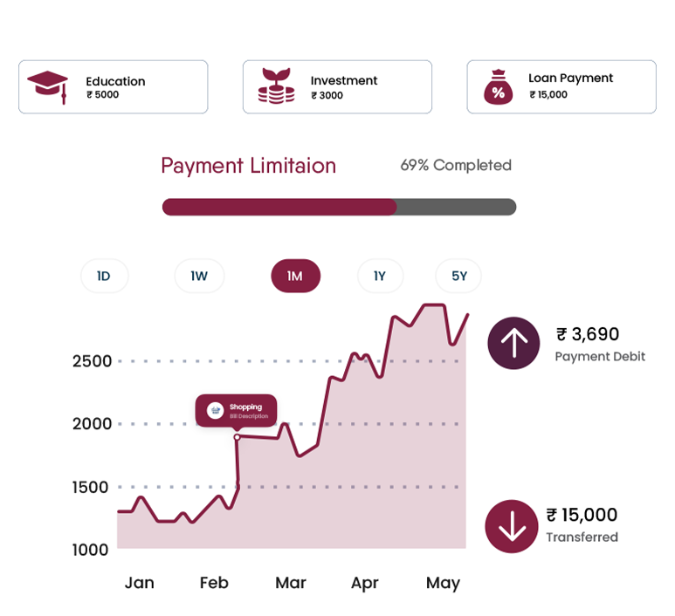Select the 1D time range
This screenshot has width=675, height=616.
(104, 276)
